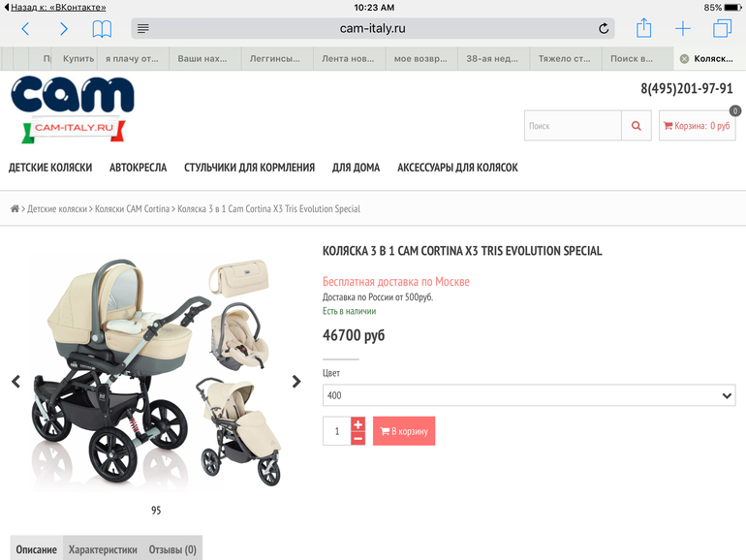
Task: Open АВТОКРЕСЛА menu item
Action: pyautogui.click(x=138, y=168)
